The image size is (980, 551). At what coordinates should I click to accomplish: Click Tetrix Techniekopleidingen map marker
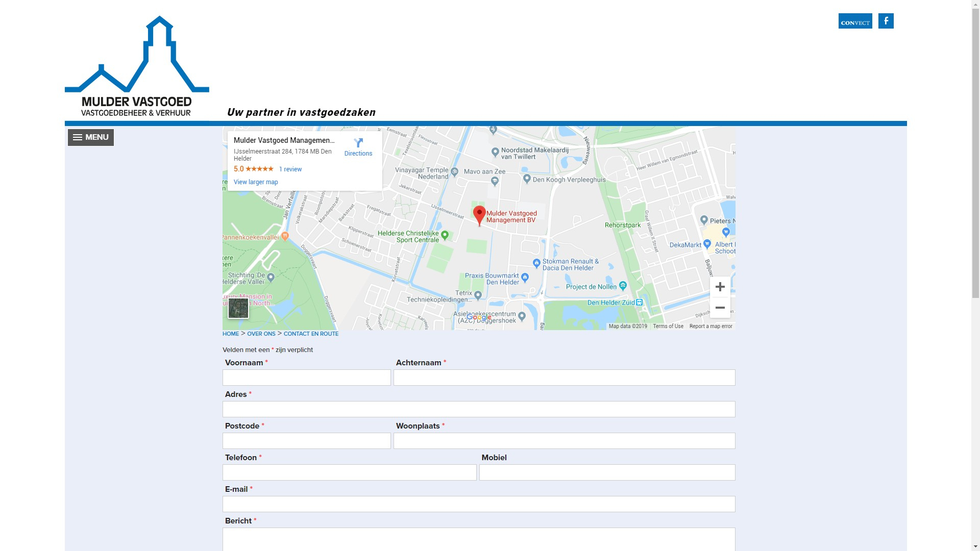pyautogui.click(x=478, y=295)
